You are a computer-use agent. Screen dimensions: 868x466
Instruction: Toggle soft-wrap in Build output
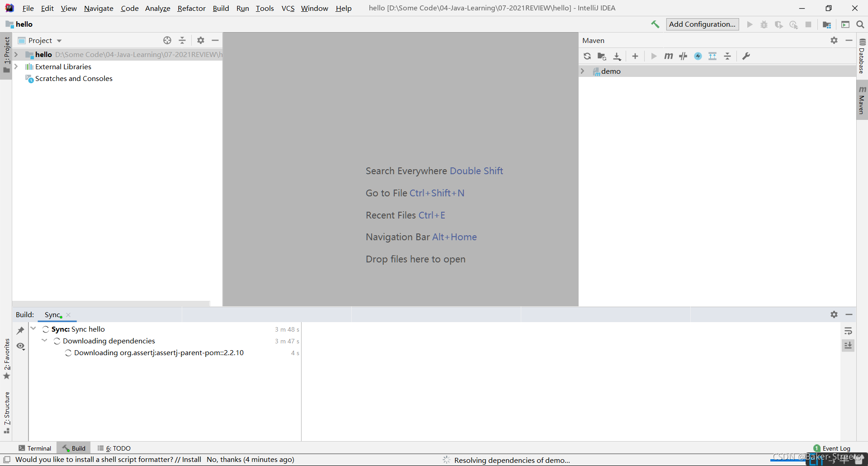[x=848, y=331]
